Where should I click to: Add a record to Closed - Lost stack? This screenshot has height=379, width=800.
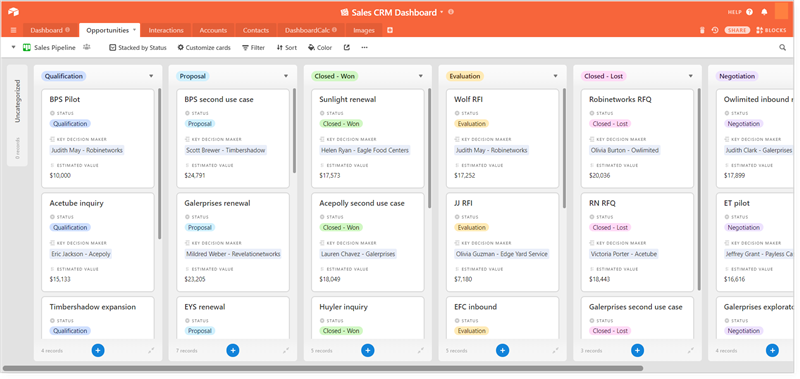click(x=637, y=350)
